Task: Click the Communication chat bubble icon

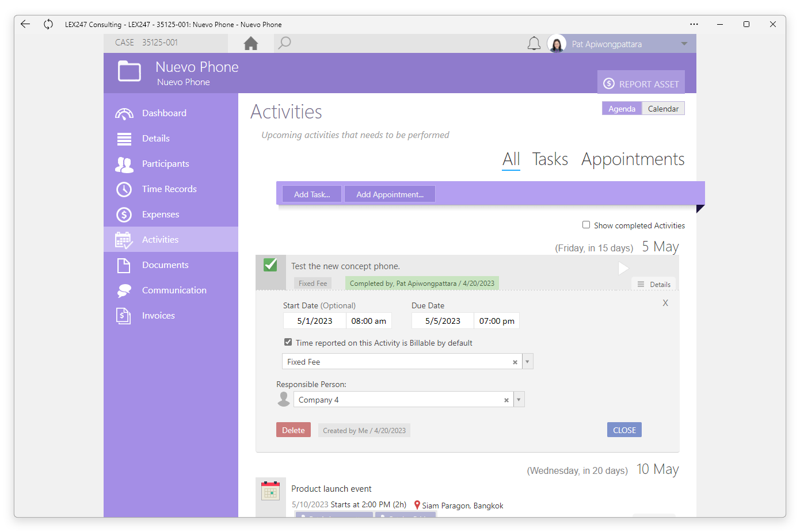Action: tap(124, 290)
